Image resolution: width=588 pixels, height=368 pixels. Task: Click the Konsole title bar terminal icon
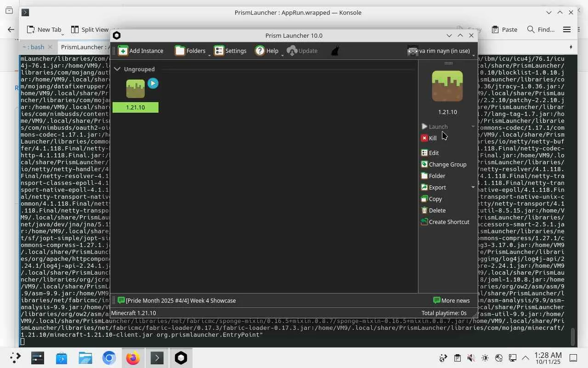pyautogui.click(x=25, y=12)
